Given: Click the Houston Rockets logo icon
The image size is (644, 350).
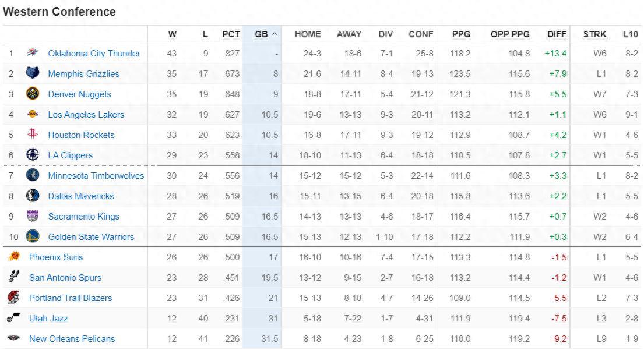Looking at the screenshot, I should [x=33, y=135].
